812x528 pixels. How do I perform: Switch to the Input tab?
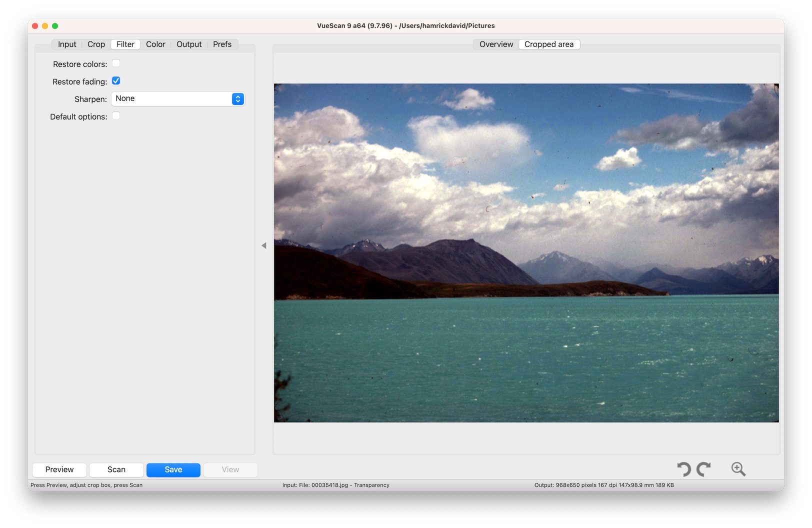(x=67, y=44)
